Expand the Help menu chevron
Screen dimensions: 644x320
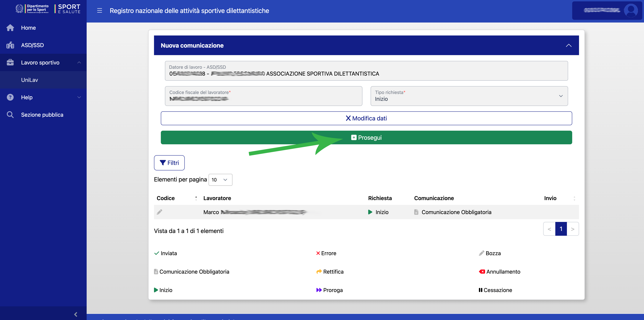click(79, 97)
